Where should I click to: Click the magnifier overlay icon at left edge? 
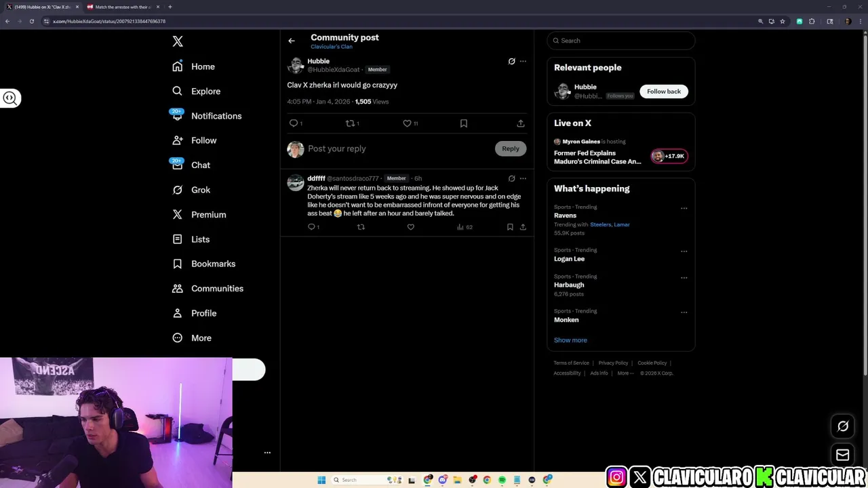pyautogui.click(x=10, y=98)
